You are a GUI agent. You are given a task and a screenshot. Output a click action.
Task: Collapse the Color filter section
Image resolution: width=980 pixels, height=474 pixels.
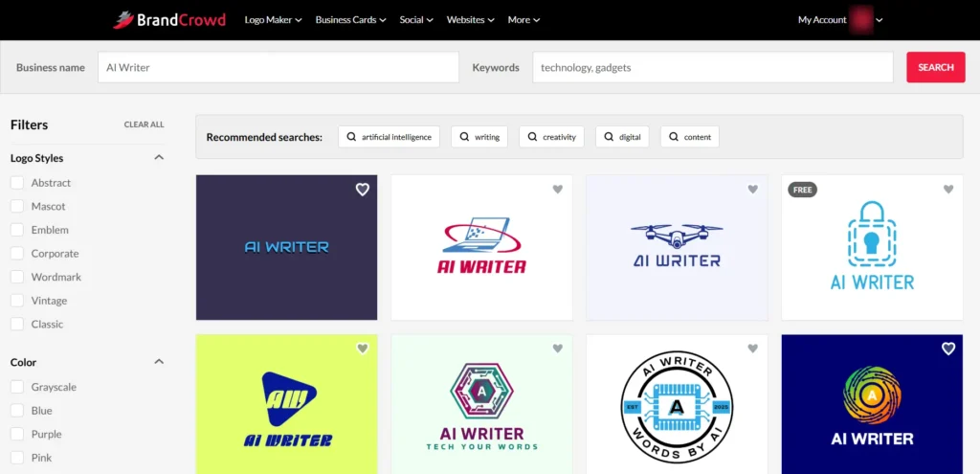click(159, 361)
